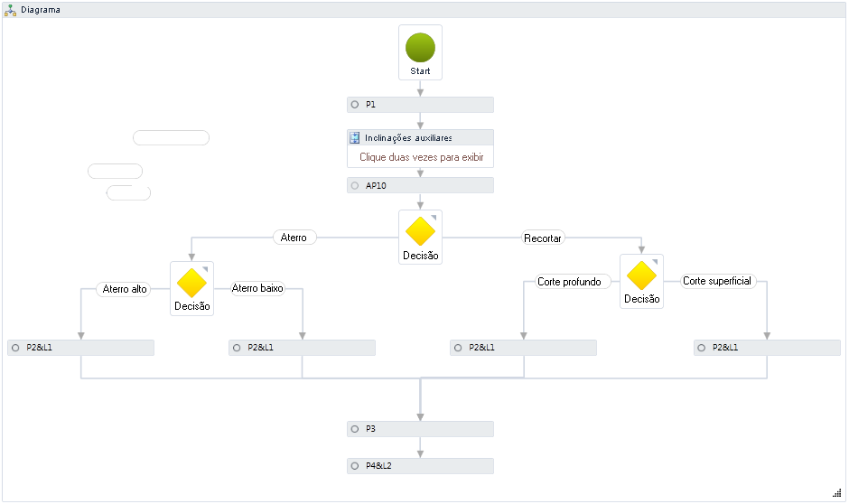
Task: Select the P2&L1 node under Corte profundo
Action: [x=523, y=347]
